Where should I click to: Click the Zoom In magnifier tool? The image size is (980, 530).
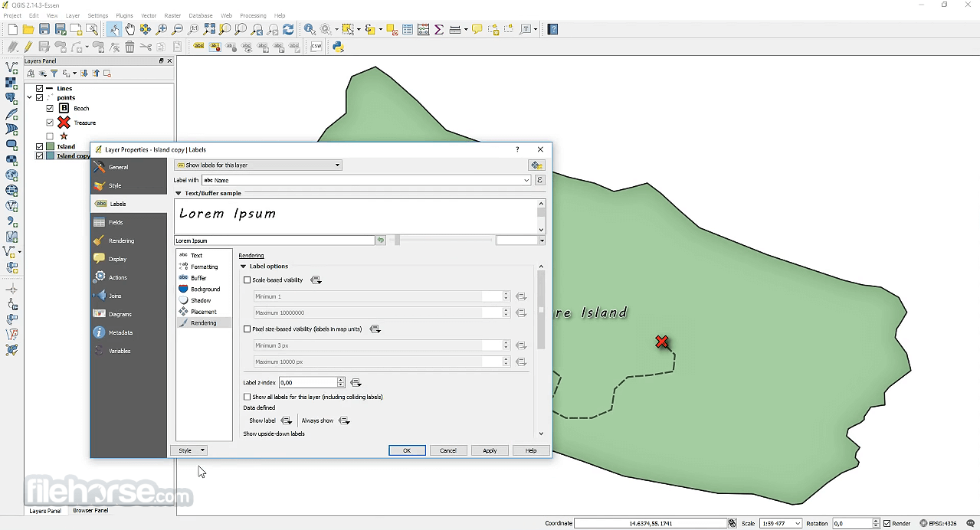[161, 29]
